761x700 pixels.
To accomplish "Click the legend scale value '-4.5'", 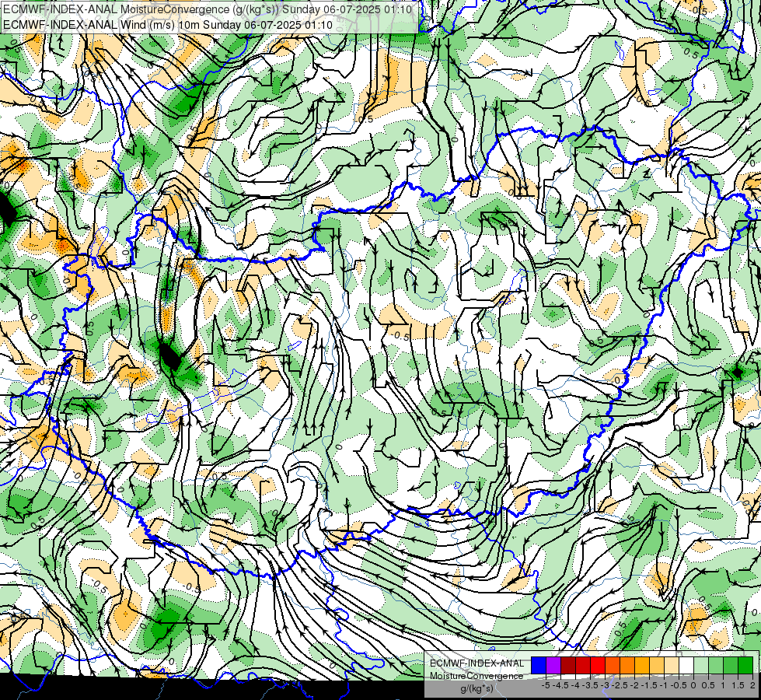I will pos(560,685).
